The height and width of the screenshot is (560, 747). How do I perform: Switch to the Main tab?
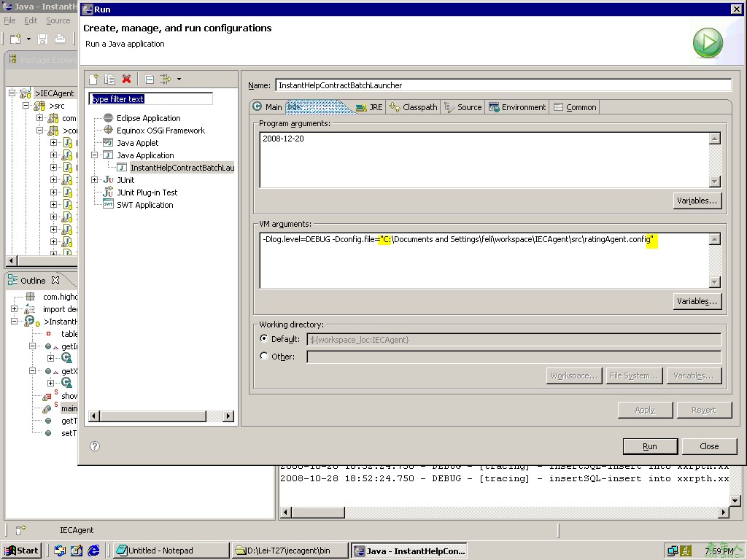coord(267,107)
